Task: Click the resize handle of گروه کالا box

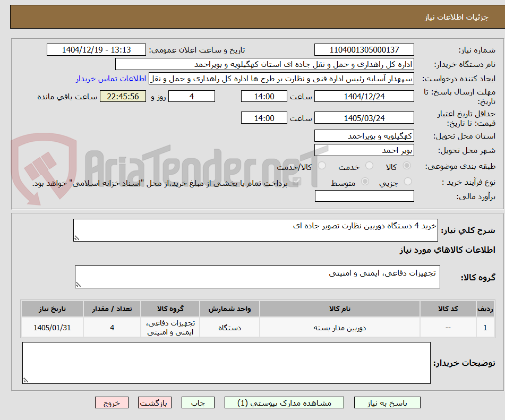Action: (x=78, y=285)
